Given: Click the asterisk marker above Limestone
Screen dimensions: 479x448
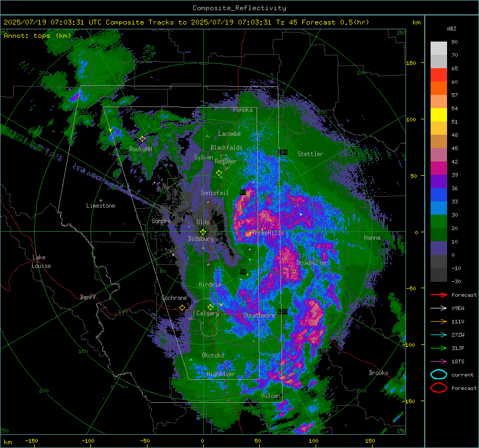Looking at the screenshot, I should (101, 201).
